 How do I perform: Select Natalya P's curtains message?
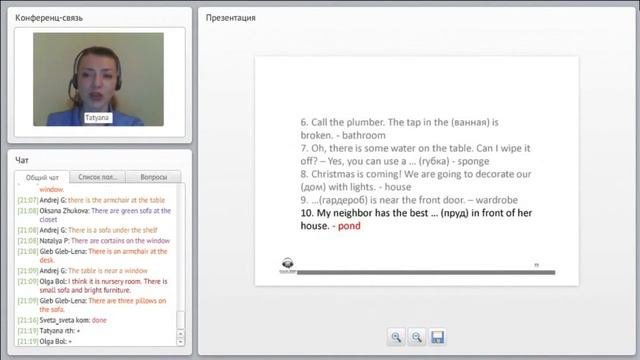(x=93, y=240)
